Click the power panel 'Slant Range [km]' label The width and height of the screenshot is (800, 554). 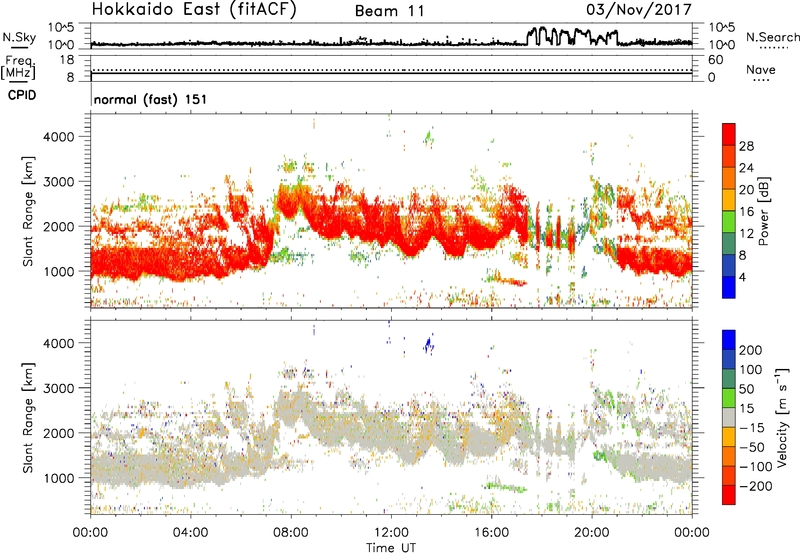click(29, 211)
